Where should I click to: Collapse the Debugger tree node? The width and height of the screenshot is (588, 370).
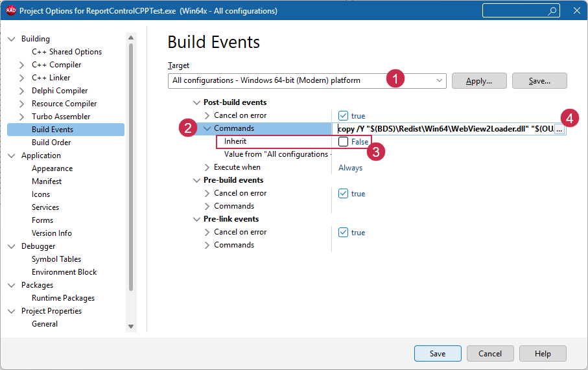12,246
